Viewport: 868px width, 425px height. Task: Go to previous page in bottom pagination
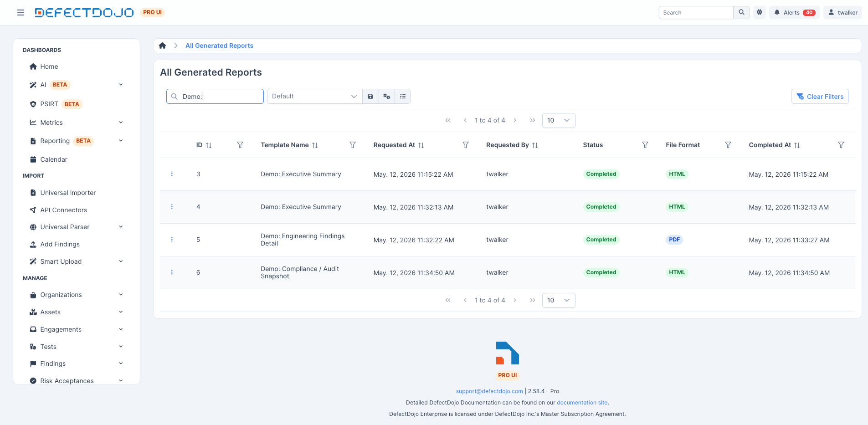(x=465, y=300)
